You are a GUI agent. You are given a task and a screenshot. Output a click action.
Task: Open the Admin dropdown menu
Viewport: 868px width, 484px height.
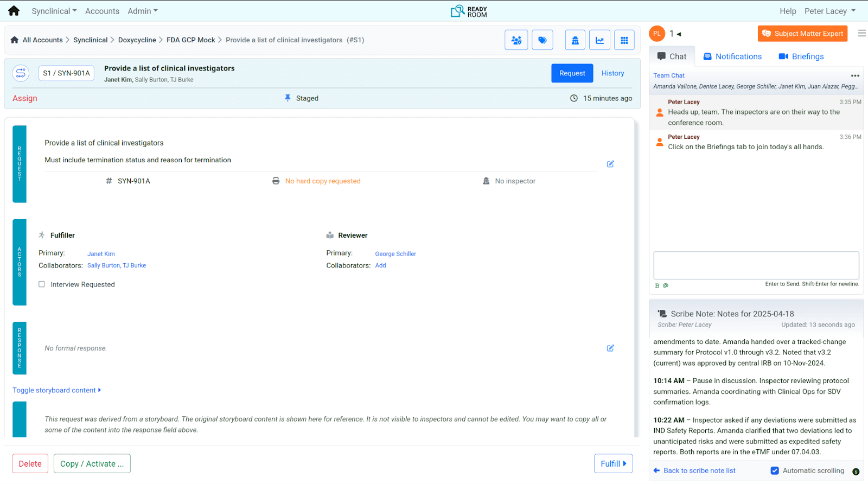(142, 11)
